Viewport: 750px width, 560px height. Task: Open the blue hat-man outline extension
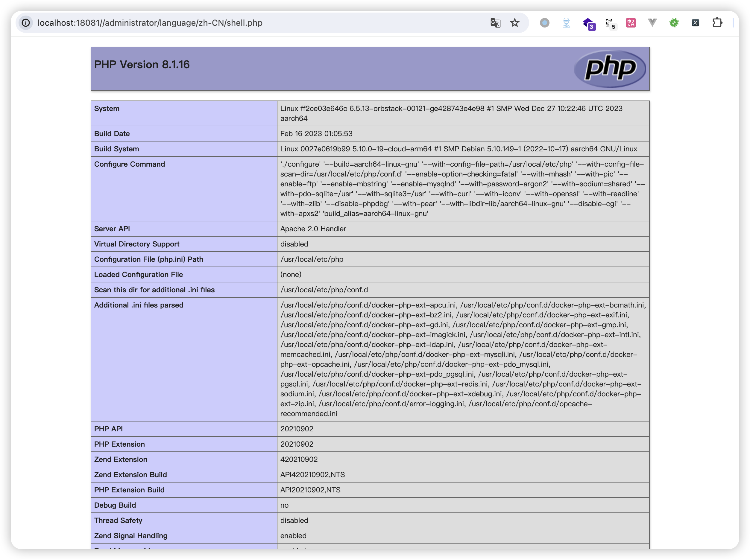[566, 23]
